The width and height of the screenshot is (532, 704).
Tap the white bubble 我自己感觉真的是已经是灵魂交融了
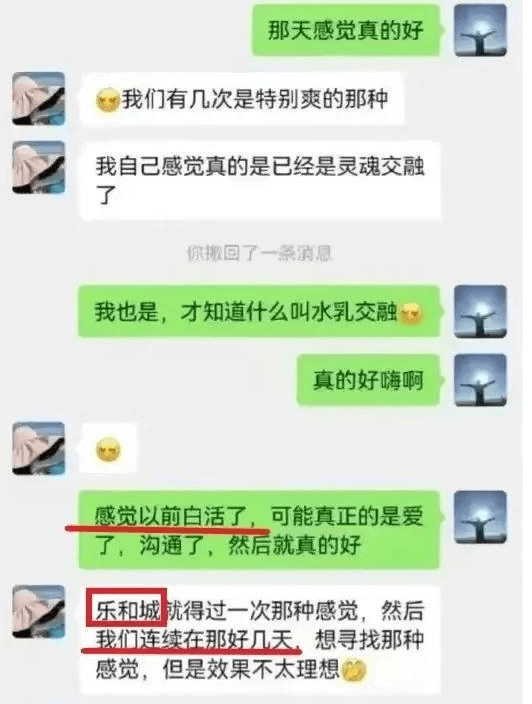pyautogui.click(x=260, y=181)
